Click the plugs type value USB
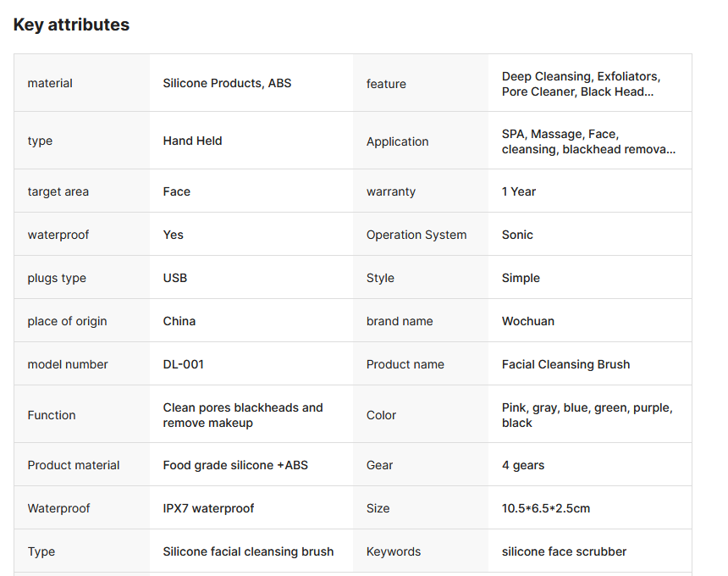The height and width of the screenshot is (576, 728). tap(175, 278)
